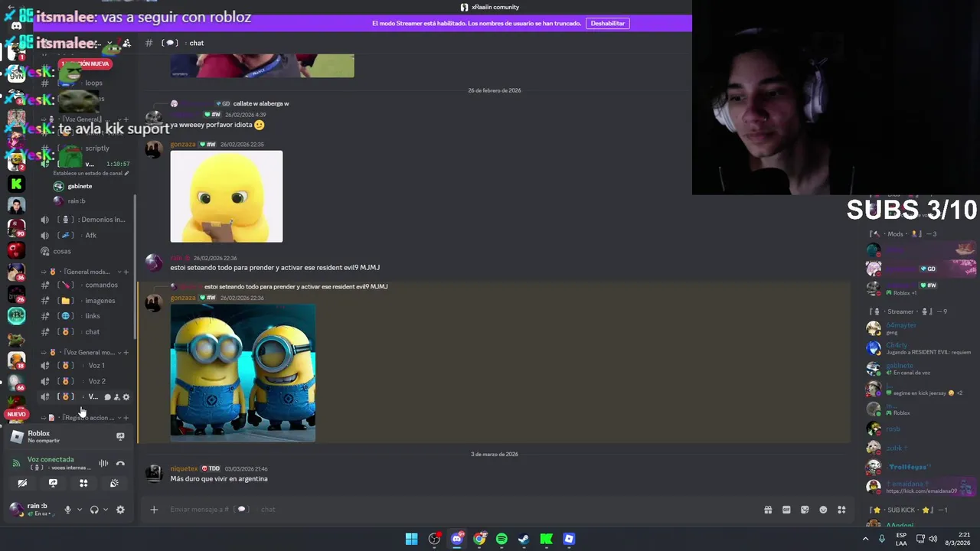Open Steam from taskbar
Image resolution: width=980 pixels, height=551 pixels.
524,539
